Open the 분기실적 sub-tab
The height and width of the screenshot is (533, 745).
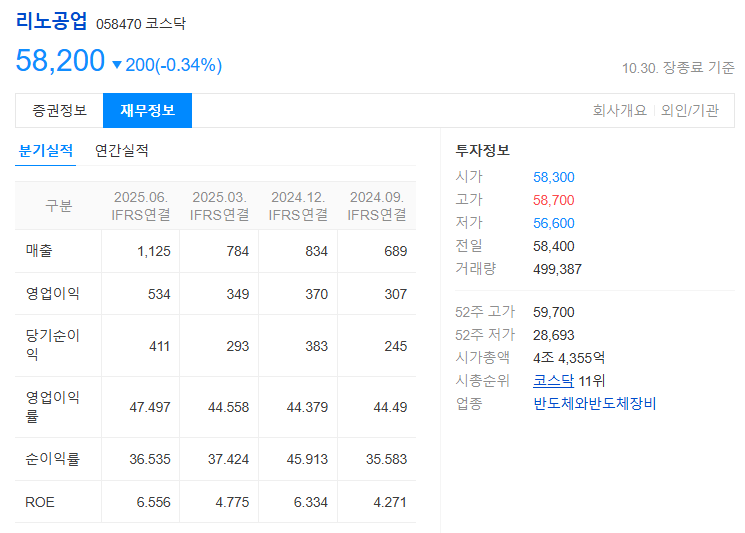pos(46,151)
